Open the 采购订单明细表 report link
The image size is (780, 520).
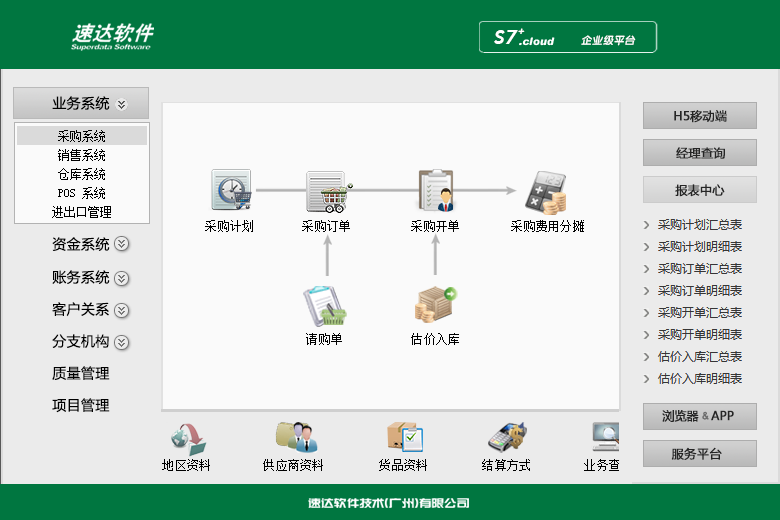coord(699,291)
